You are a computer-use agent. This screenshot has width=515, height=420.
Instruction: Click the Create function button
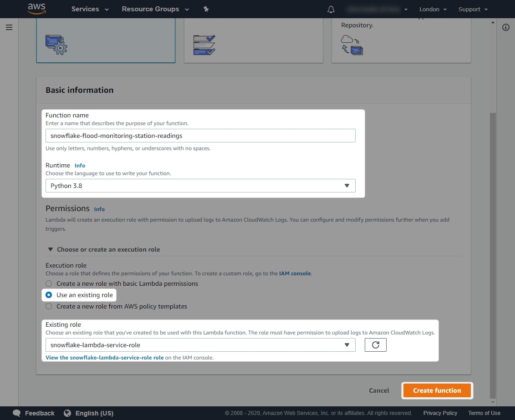437,390
